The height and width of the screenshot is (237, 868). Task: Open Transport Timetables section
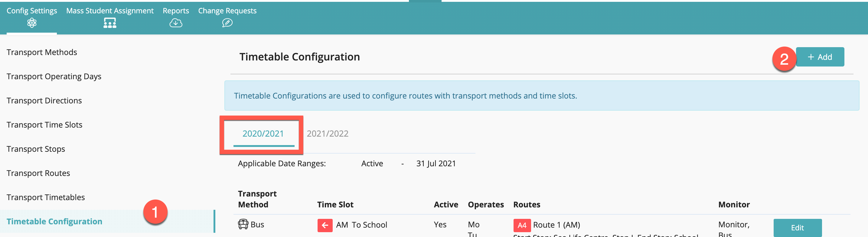[x=46, y=197]
